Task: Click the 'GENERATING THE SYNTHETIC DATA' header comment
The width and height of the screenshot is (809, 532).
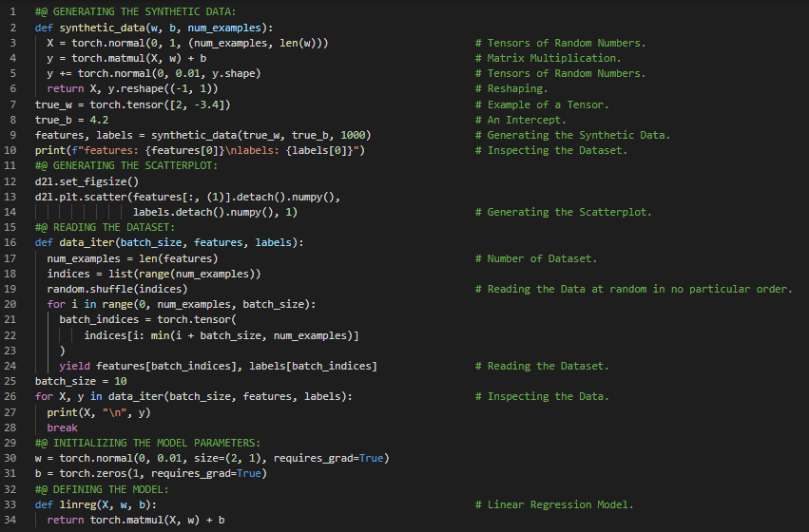Action: pyautogui.click(x=128, y=12)
